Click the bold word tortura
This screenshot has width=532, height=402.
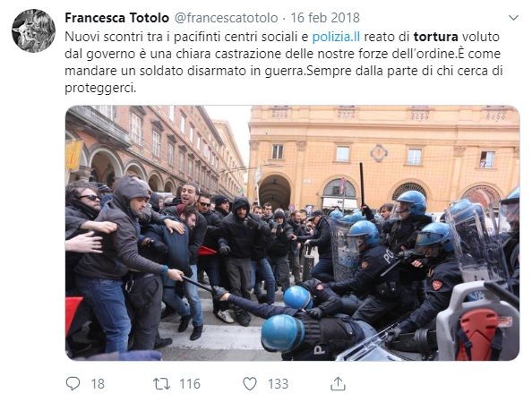point(435,37)
